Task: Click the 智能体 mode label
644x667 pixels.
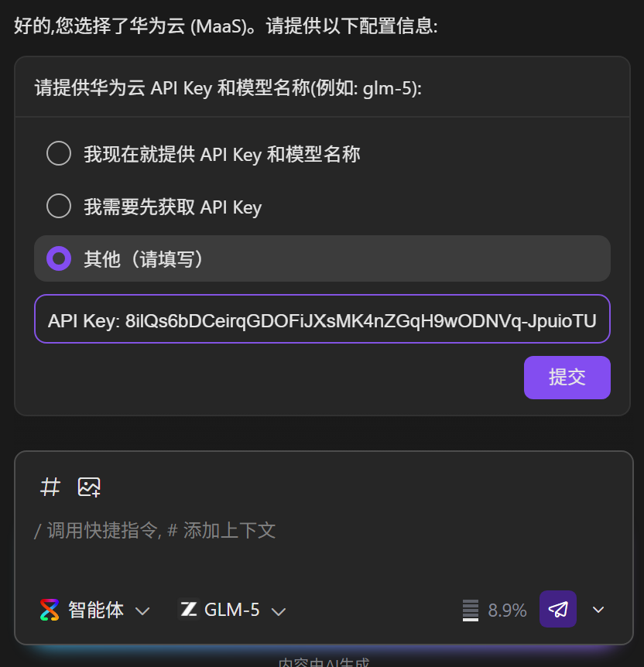Action: [96, 610]
